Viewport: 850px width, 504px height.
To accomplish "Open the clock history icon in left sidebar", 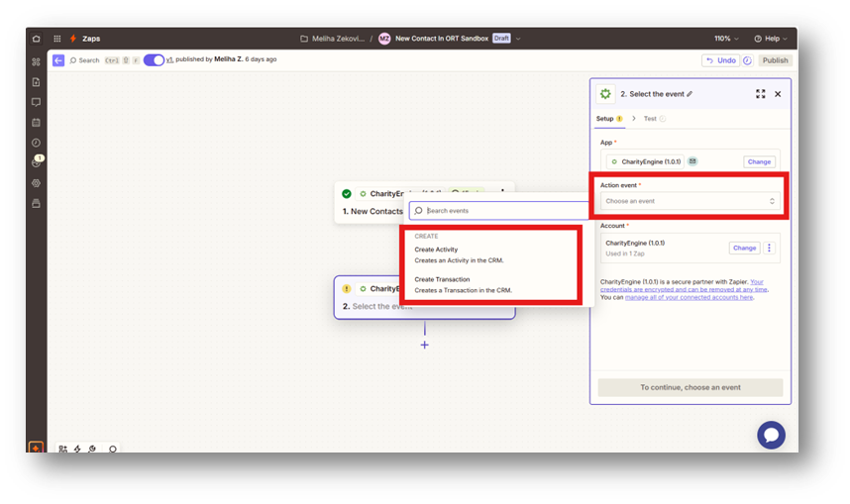I will [37, 143].
